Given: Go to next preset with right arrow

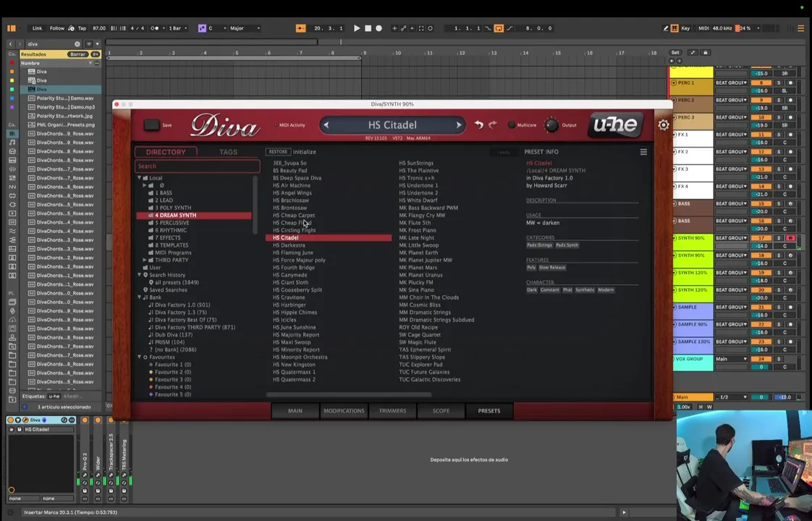Looking at the screenshot, I should click(458, 124).
